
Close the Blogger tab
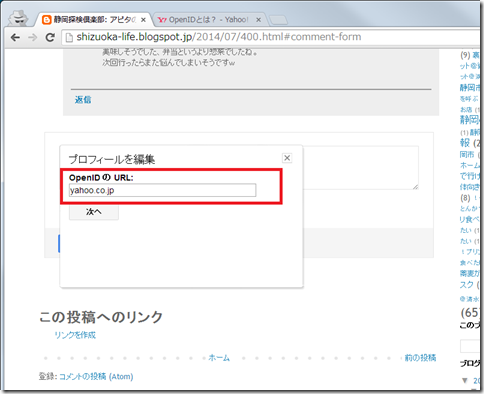143,20
